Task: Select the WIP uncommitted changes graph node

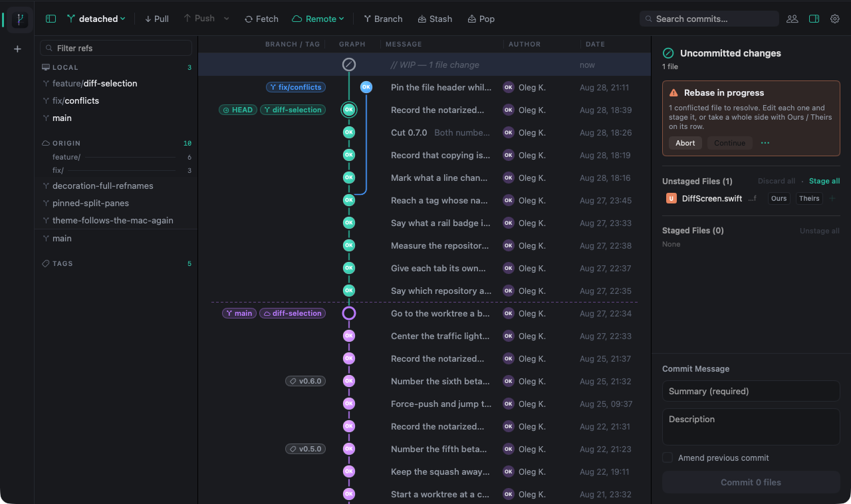Action: pos(349,64)
